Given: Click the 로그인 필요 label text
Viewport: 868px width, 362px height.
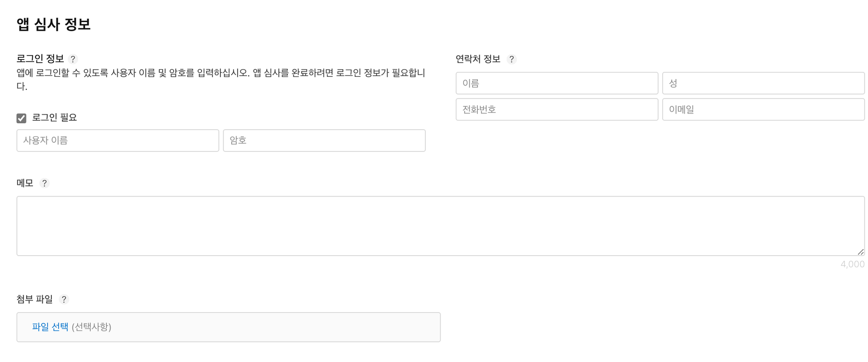Looking at the screenshot, I should (55, 118).
